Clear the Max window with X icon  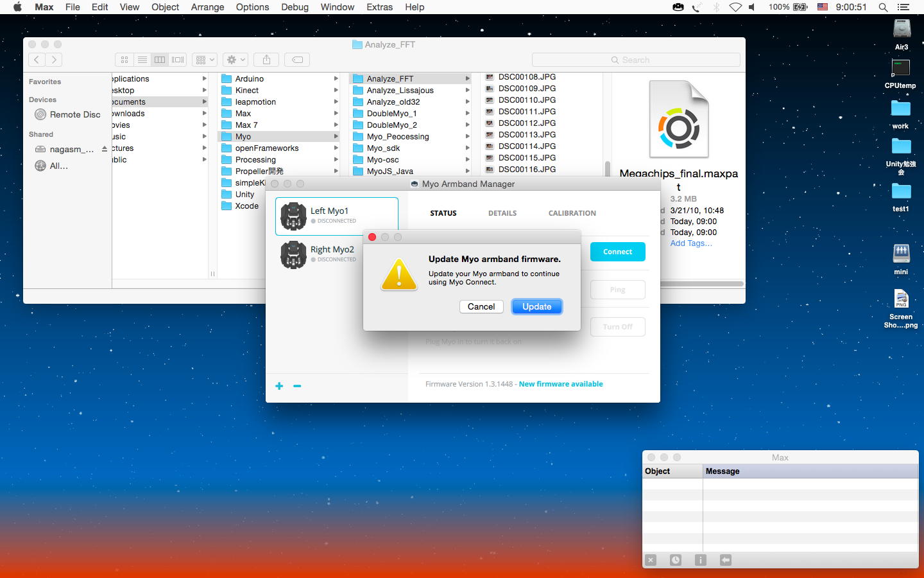coord(651,560)
